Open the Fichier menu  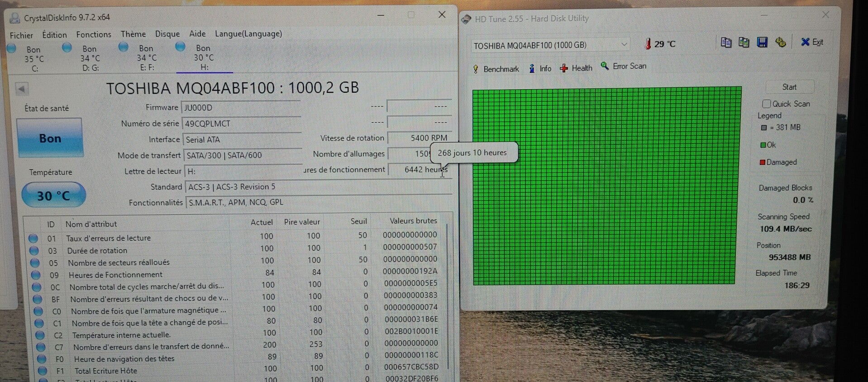coord(21,35)
